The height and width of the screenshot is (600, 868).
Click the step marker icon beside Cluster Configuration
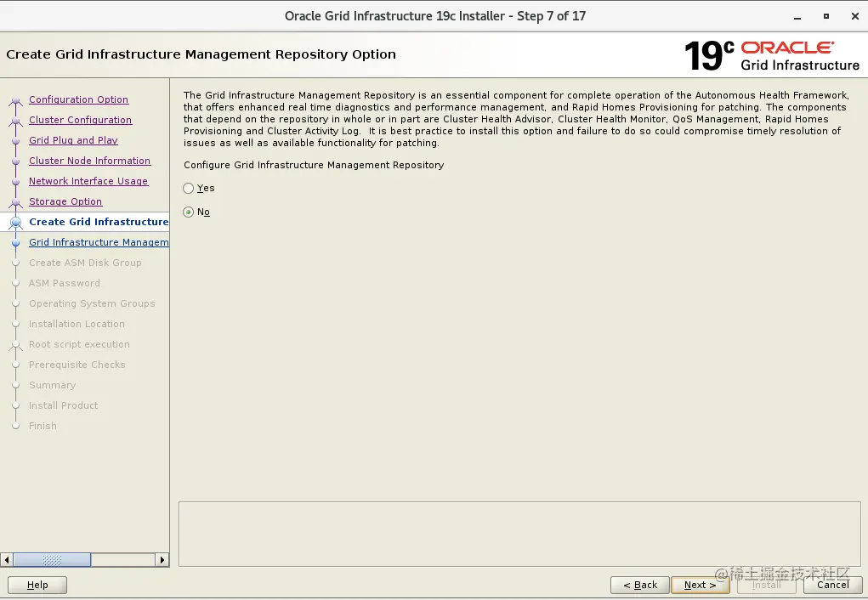pyautogui.click(x=16, y=122)
